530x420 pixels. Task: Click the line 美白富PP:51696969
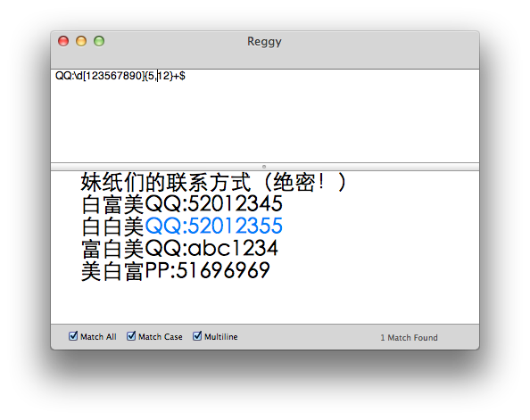tap(176, 271)
